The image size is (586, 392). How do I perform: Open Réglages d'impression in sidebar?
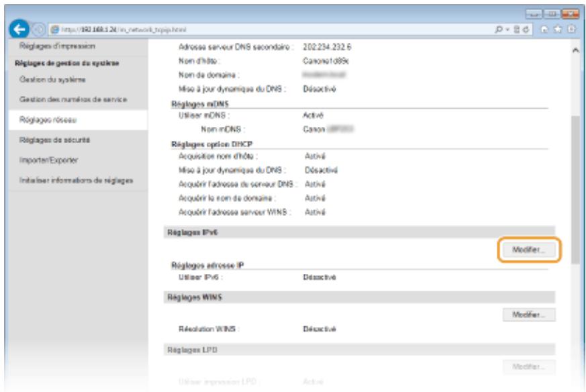pyautogui.click(x=57, y=46)
